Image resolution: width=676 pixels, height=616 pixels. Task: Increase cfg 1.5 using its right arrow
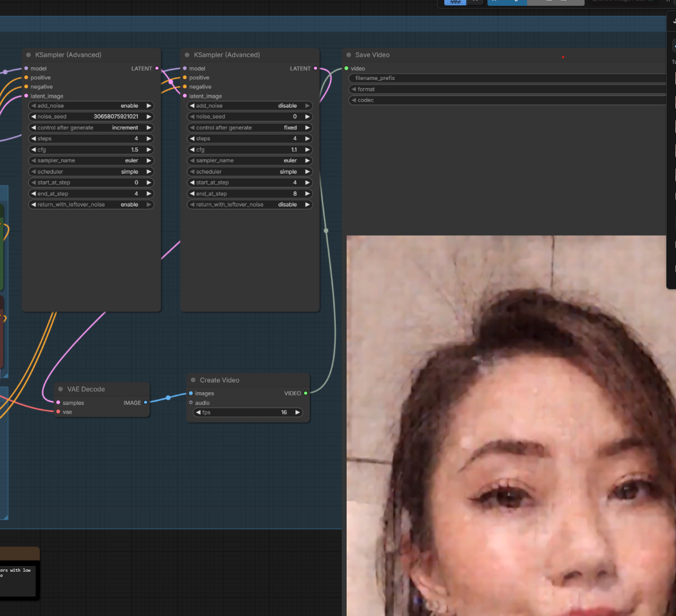tap(149, 150)
